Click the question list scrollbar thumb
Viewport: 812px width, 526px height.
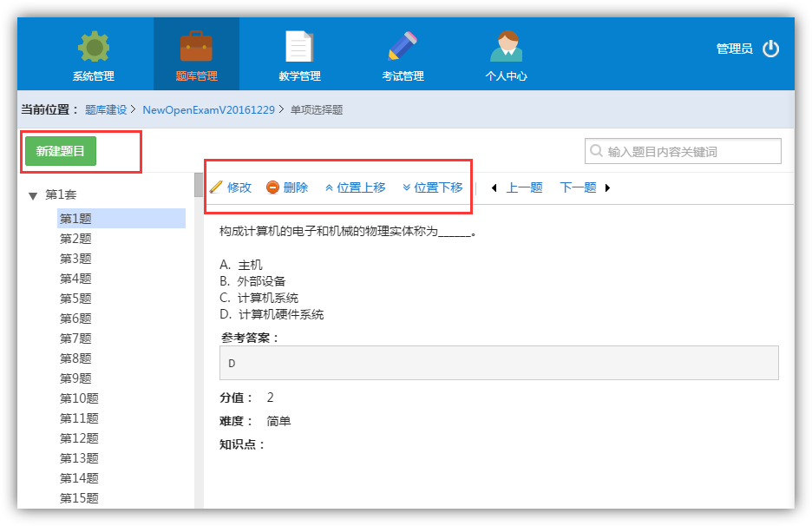pos(199,185)
